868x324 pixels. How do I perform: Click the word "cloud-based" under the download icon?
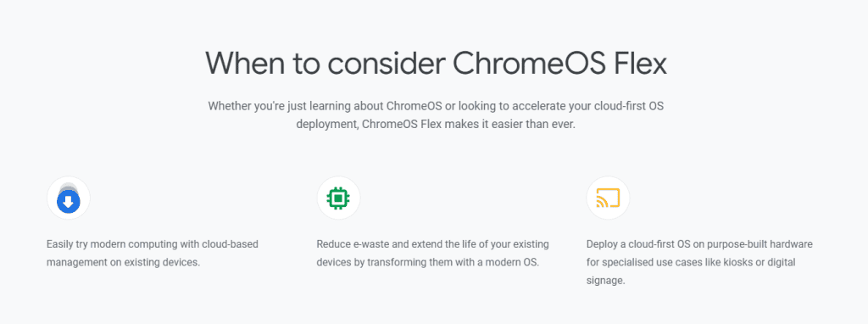[x=232, y=244]
